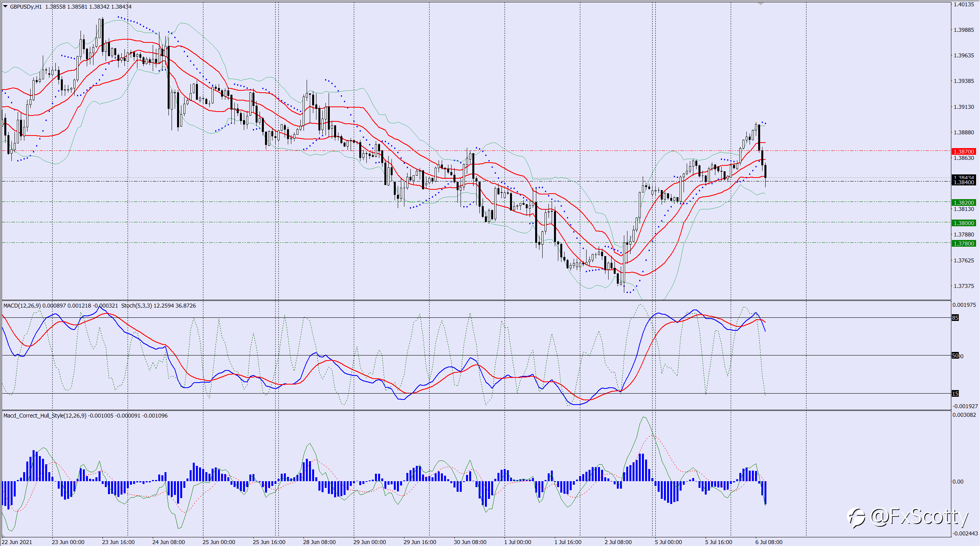The height and width of the screenshot is (546, 980).
Task: Click the 6 Jul 08:00 time label
Action: [x=769, y=542]
